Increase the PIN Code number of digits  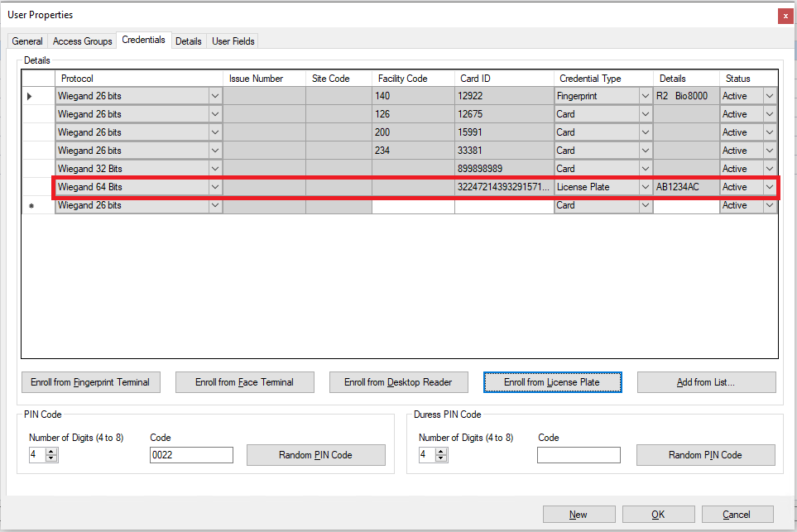coord(50,451)
